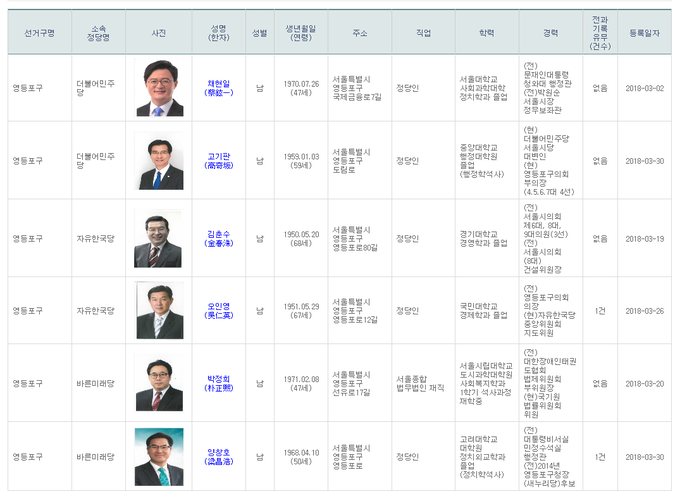Screen dimensions: 680x501
Task: Click the 1건 criminal record cell for 오인영
Action: click(x=599, y=311)
